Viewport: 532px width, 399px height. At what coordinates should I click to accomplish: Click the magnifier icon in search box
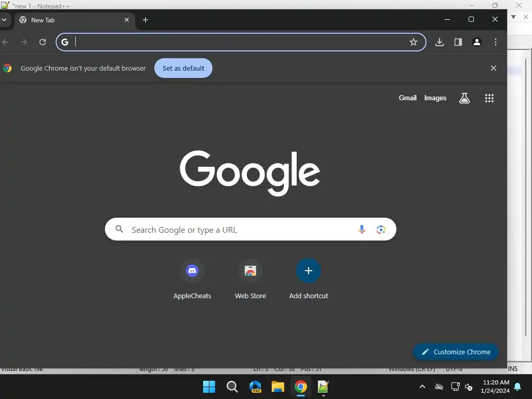coord(119,229)
